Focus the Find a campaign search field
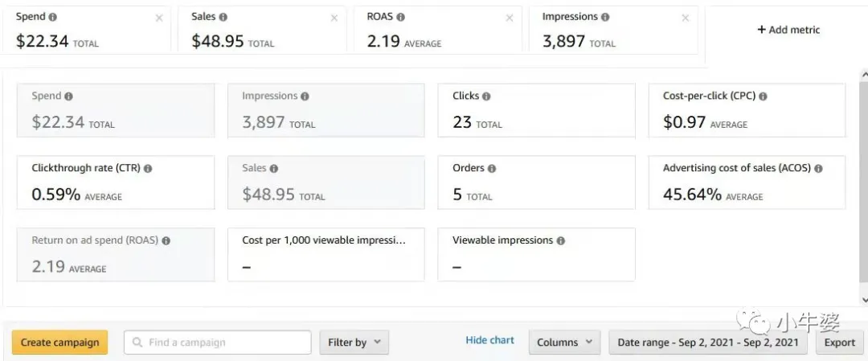Image resolution: width=868 pixels, height=361 pixels. (x=225, y=343)
